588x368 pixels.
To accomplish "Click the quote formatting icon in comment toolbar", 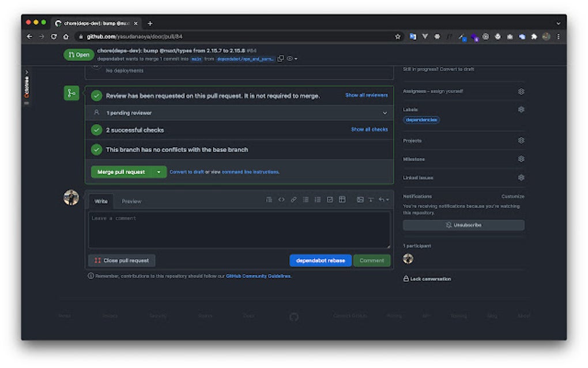I will click(x=269, y=200).
